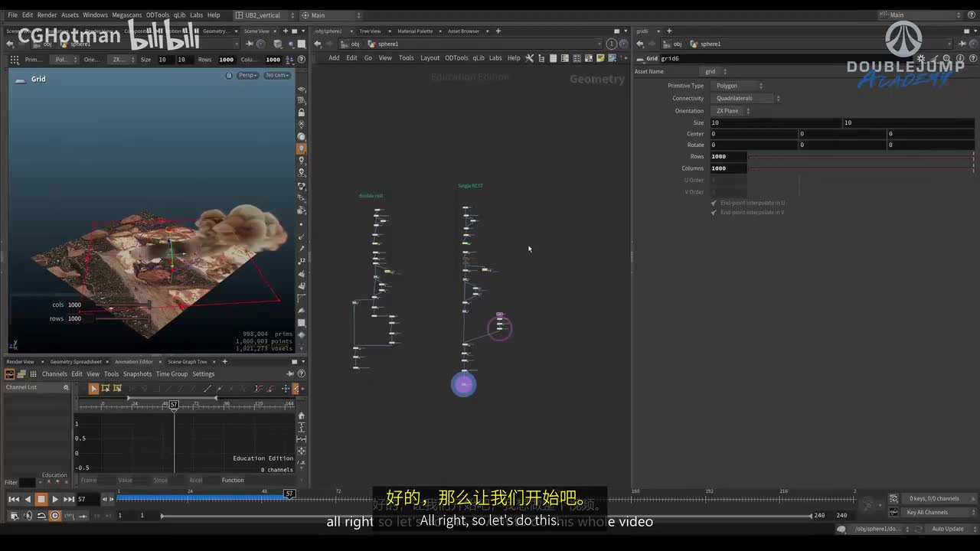This screenshot has width=980, height=551.
Task: Open Windows menu in main menu bar
Action: click(95, 15)
